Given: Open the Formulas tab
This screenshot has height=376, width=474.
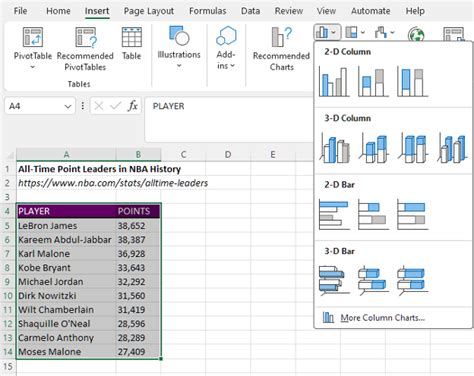Looking at the screenshot, I should tap(208, 11).
